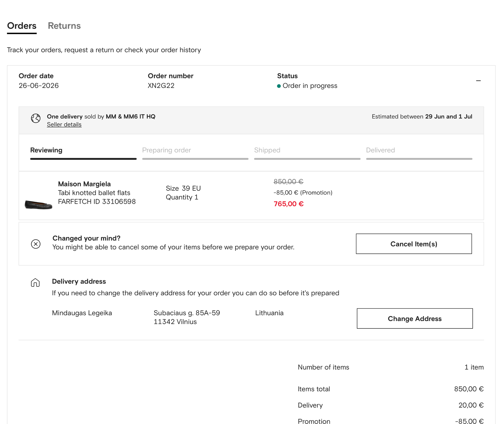Click the name Mindaugas Legeika
Viewport: 504px width, 424px height.
[82, 313]
